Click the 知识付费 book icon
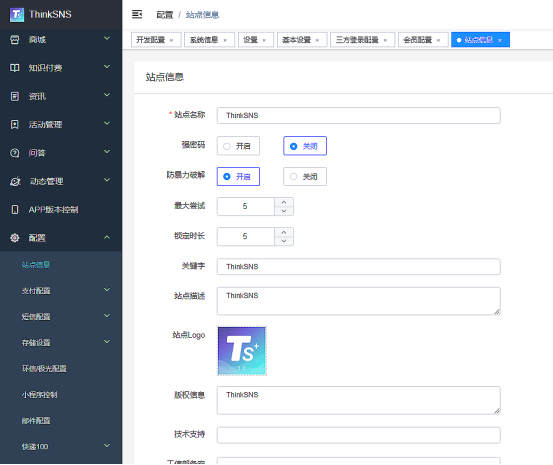The width and height of the screenshot is (553, 465). pos(15,68)
